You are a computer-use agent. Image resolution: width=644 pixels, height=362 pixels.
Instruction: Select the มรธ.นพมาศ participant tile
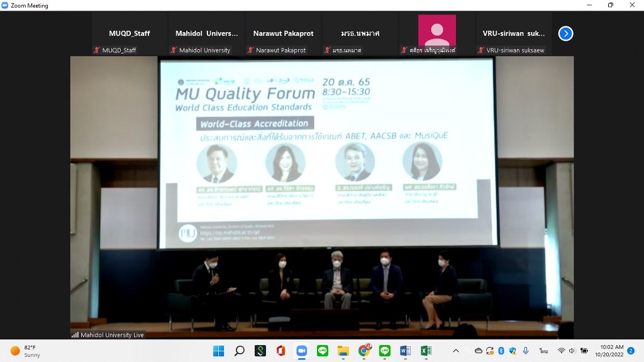click(360, 34)
